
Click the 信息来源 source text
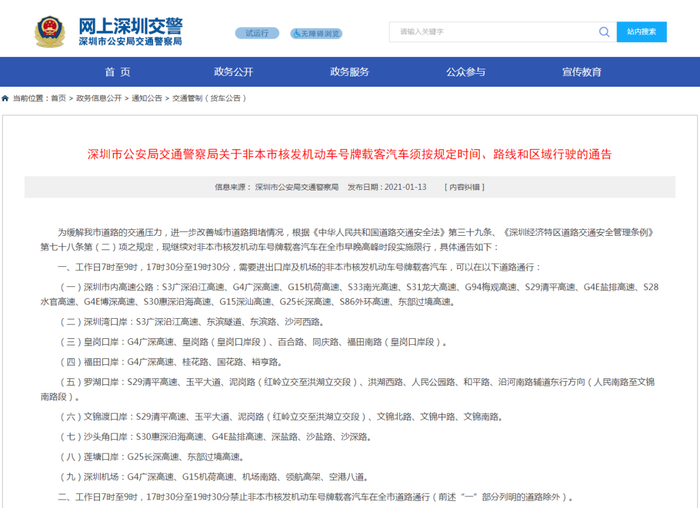tap(276, 187)
